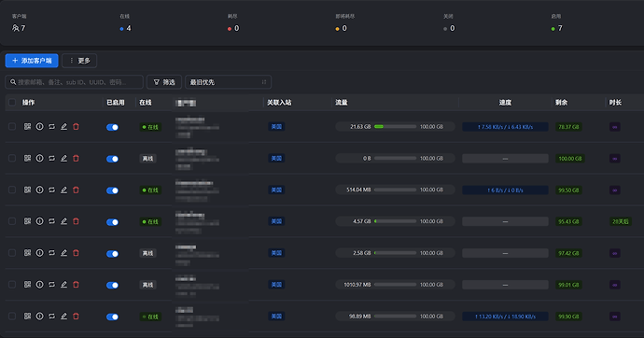Tick the select-all checkbox in the header
The height and width of the screenshot is (338, 644).
click(x=12, y=103)
